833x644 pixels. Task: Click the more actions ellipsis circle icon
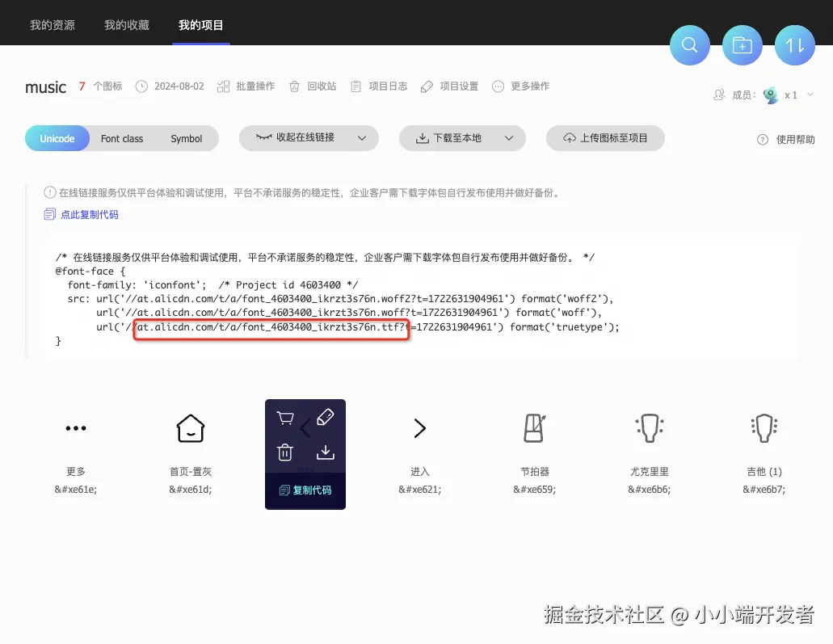498,86
